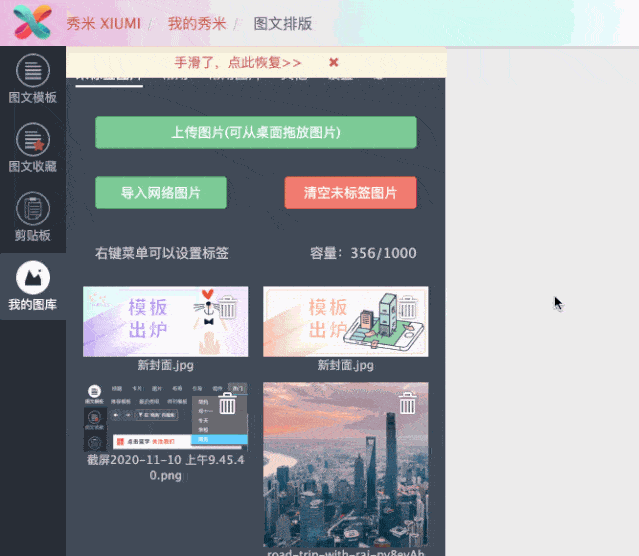Select the purple 模板出炉 cover thumbnail
Image resolution: width=639 pixels, height=556 pixels.
[165, 322]
